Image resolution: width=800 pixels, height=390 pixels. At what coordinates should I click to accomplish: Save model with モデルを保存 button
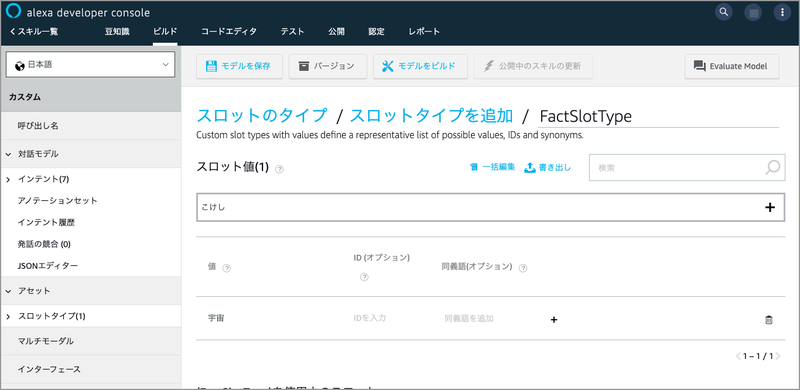coord(239,66)
